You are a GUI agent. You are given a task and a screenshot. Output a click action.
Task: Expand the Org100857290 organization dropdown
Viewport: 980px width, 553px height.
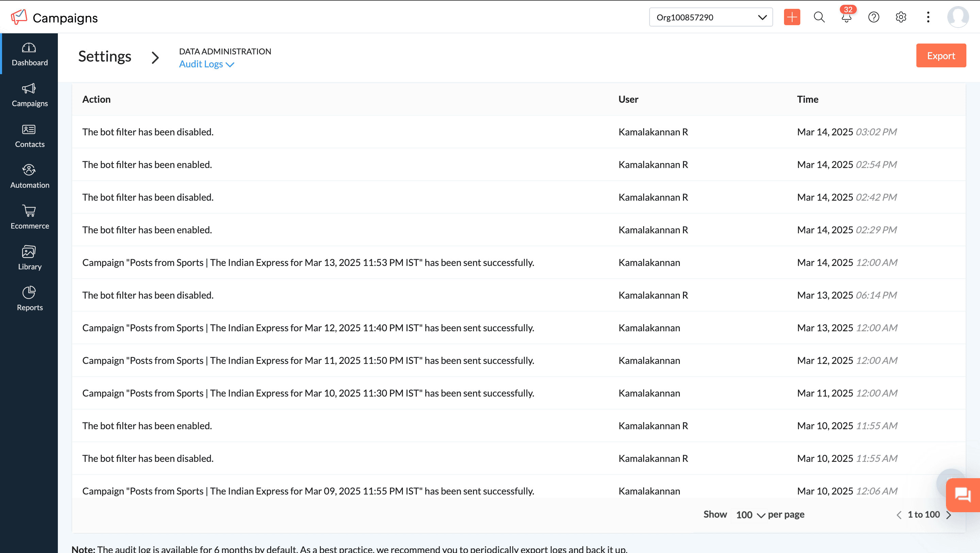tap(710, 17)
